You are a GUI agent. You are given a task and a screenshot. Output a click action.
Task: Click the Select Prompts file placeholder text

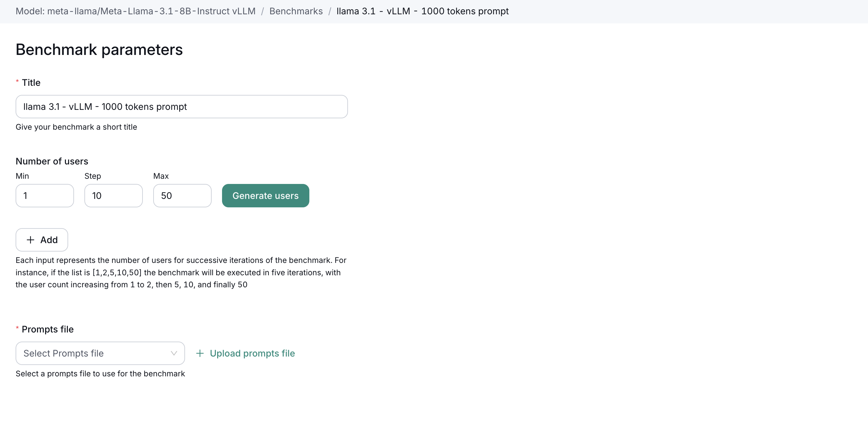[x=63, y=353]
